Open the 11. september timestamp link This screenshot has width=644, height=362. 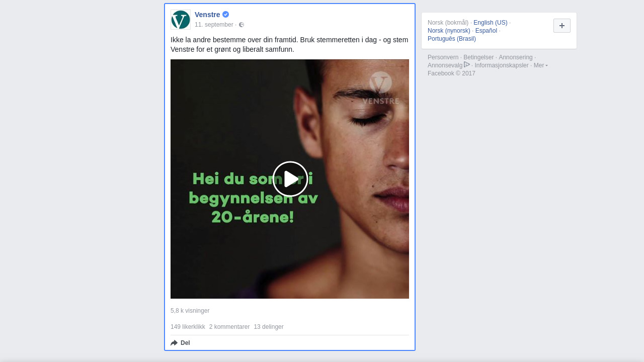pos(214,25)
